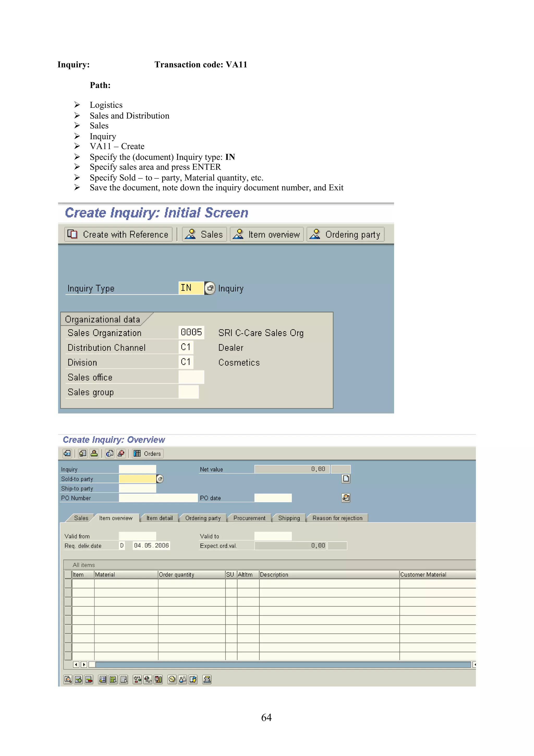Click the Create with Reference button
The width and height of the screenshot is (534, 756).
point(118,234)
